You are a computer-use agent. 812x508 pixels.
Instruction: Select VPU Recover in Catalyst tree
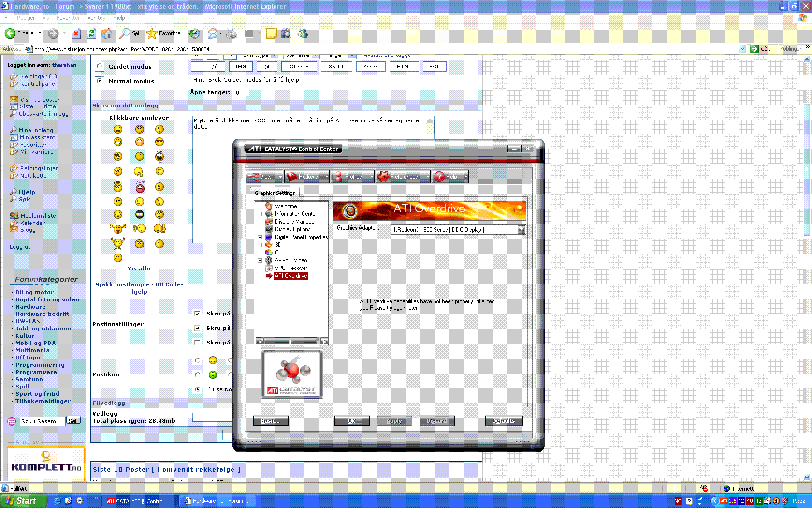coord(291,268)
